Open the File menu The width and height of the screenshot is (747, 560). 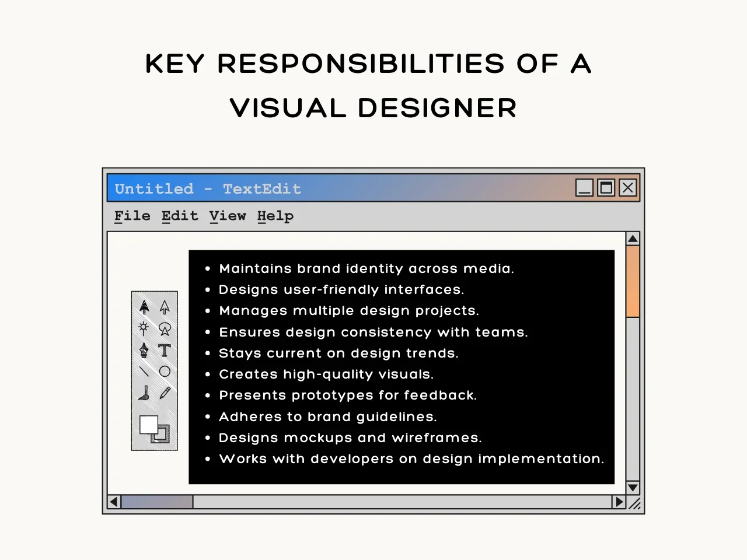[132, 216]
